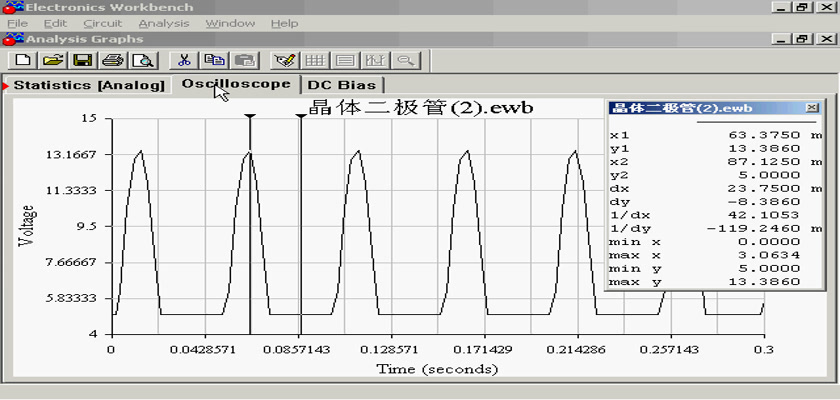Open the Analysis menu
This screenshot has width=840, height=400.
pos(163,23)
